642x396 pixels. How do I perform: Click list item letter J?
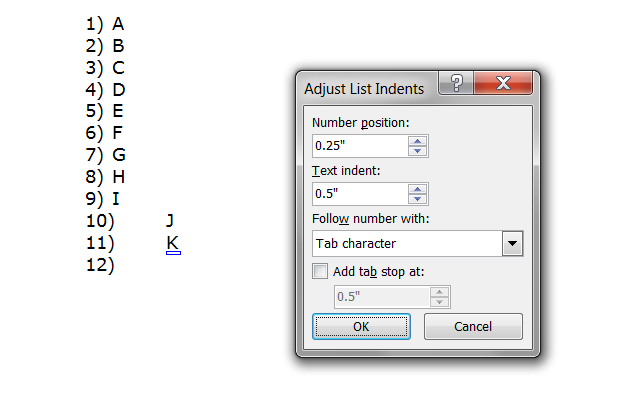point(170,221)
